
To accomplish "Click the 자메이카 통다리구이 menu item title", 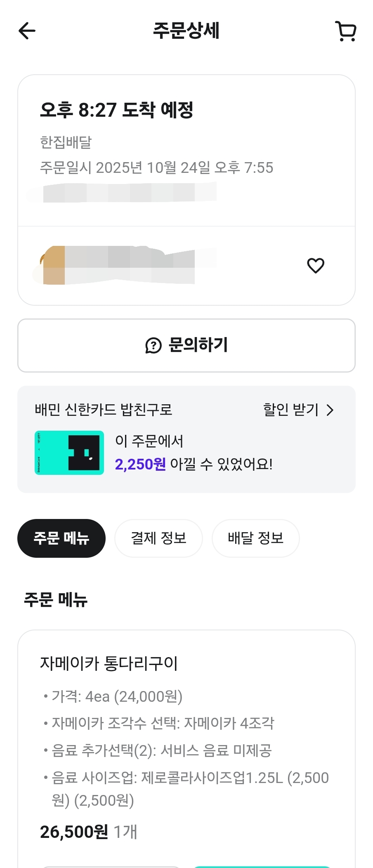I will point(109,663).
